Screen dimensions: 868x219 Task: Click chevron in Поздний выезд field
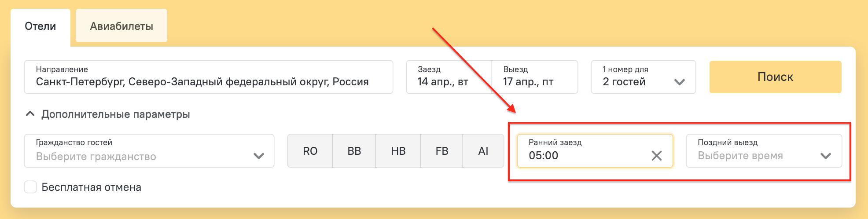click(x=825, y=156)
